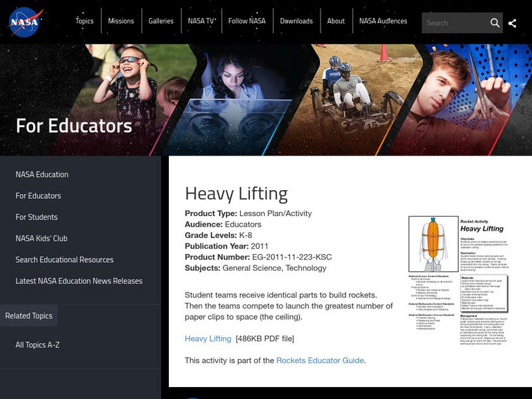This screenshot has width=532, height=399.
Task: Click Subjects General Science, Technology line
Action: pos(255,268)
